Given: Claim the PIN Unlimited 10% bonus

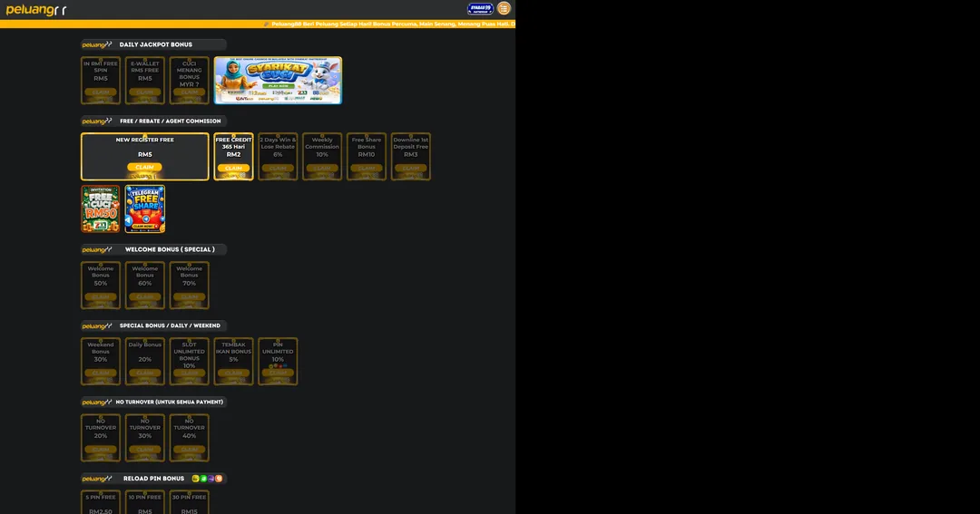Looking at the screenshot, I should [279, 373].
